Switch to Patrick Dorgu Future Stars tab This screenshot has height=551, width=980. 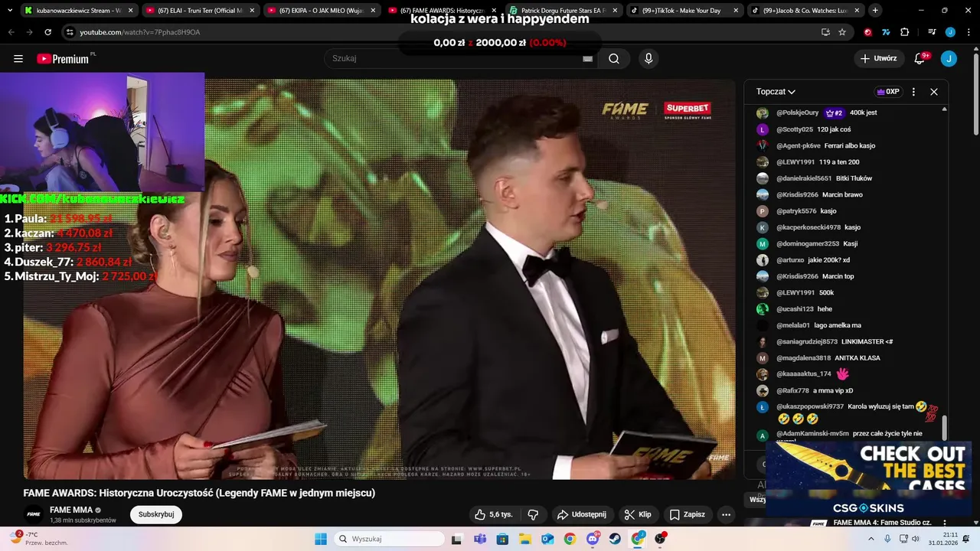(x=564, y=11)
